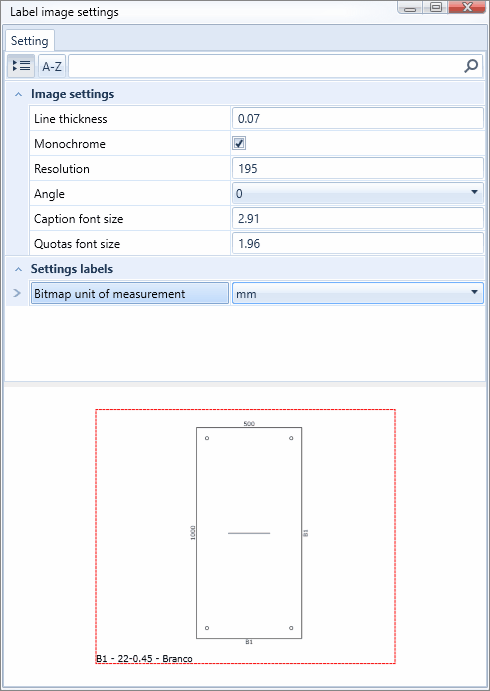This screenshot has width=490, height=691.
Task: Minimize the Label image settings window
Action: click(x=412, y=7)
